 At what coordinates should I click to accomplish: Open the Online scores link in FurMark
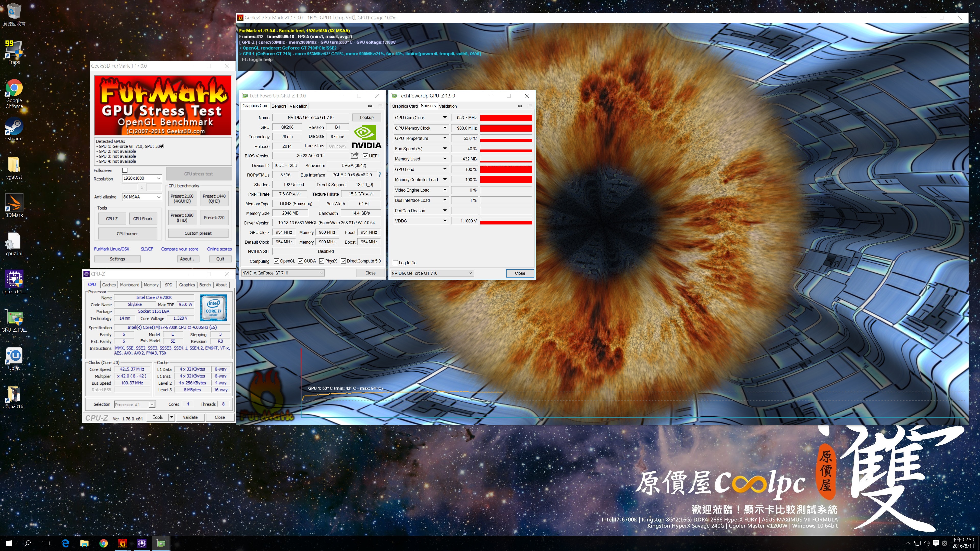(219, 249)
